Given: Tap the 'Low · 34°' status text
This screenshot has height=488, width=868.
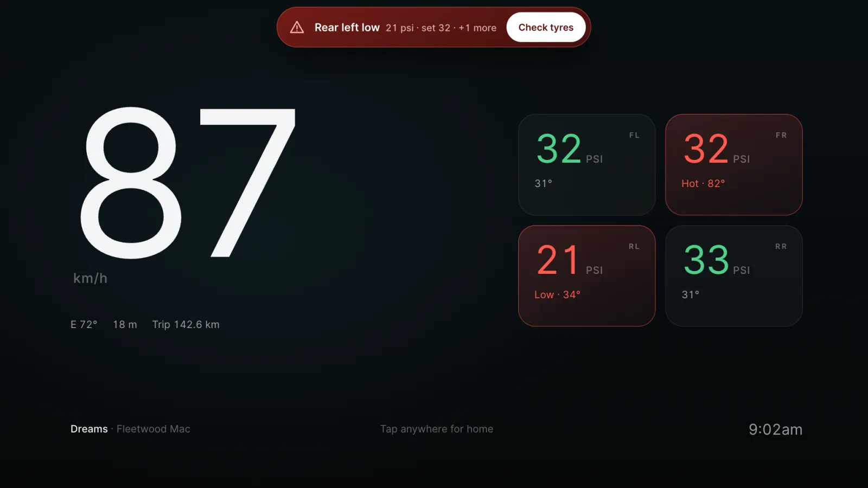Looking at the screenshot, I should (x=557, y=294).
